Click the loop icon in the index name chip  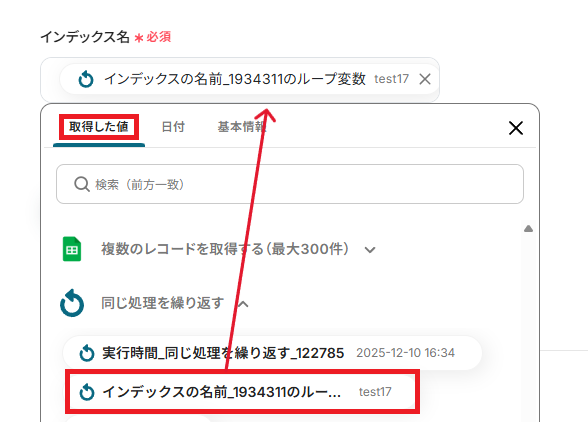[86, 79]
